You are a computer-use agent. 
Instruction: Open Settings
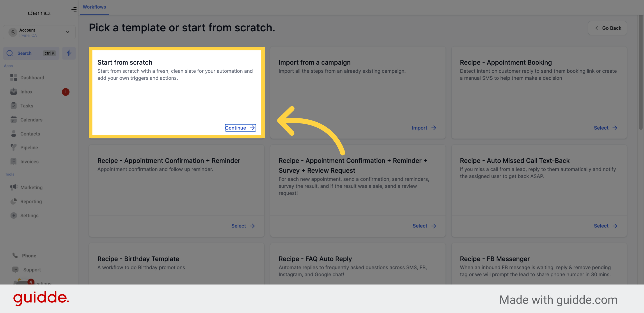[x=29, y=215]
